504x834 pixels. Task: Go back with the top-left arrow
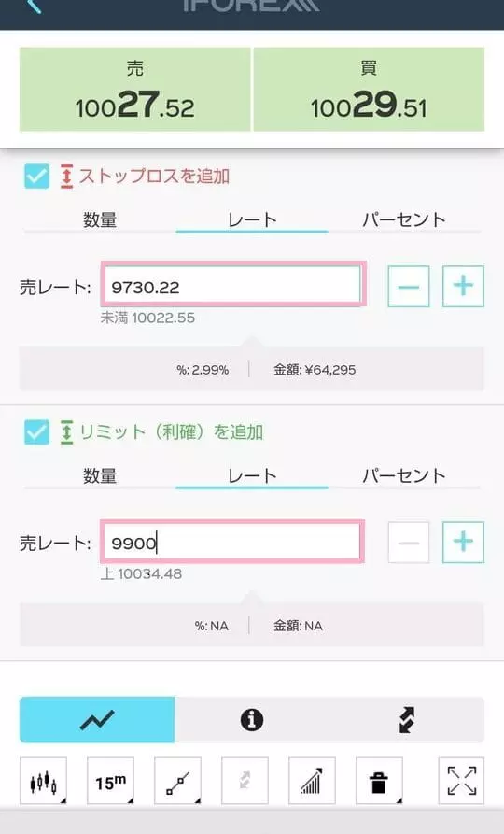click(x=33, y=7)
